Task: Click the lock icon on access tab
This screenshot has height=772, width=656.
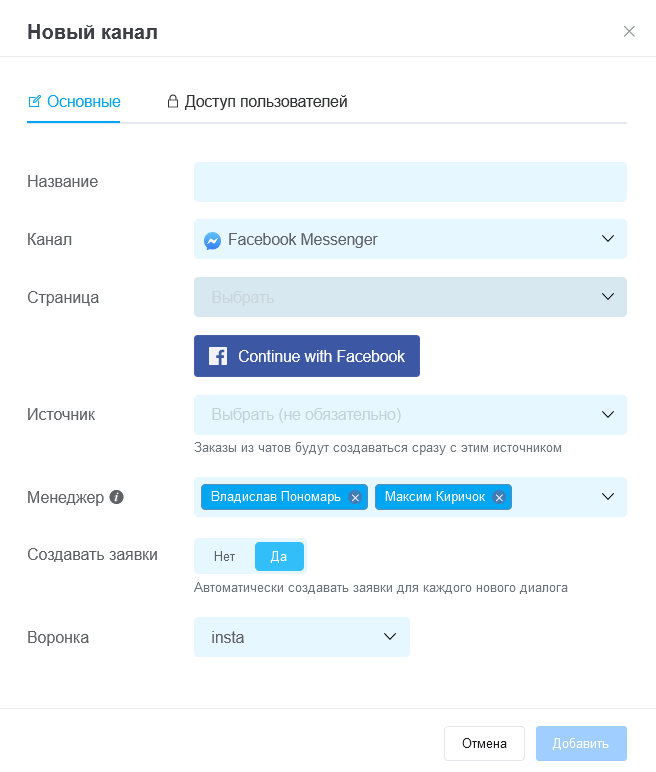Action: click(172, 101)
